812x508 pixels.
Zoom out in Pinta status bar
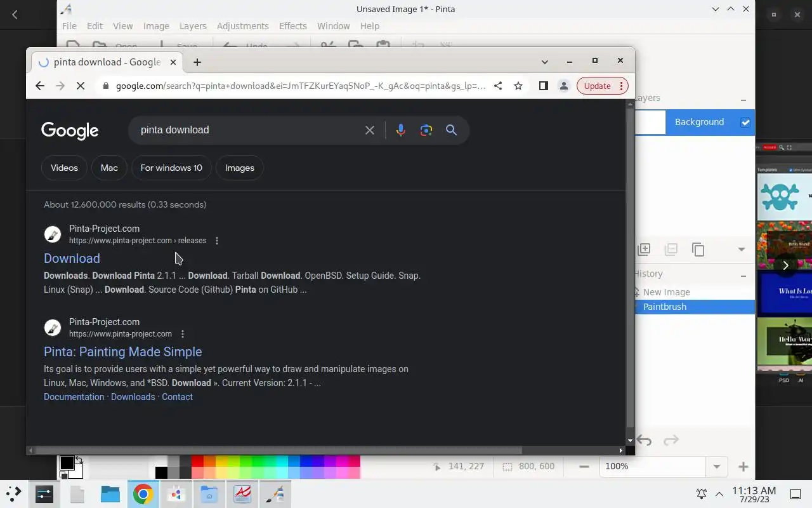click(x=584, y=467)
